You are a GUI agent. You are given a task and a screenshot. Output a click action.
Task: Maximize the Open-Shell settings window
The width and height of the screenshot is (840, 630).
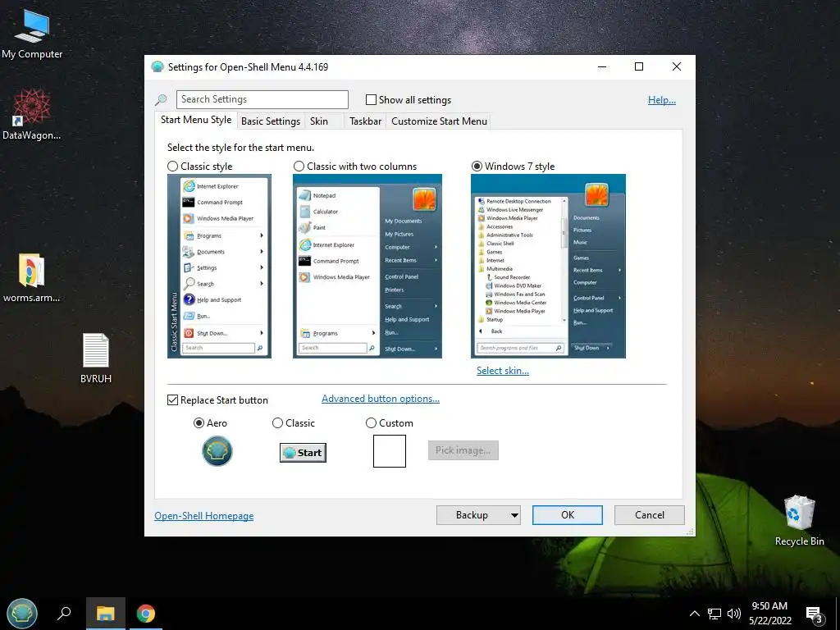coord(638,66)
